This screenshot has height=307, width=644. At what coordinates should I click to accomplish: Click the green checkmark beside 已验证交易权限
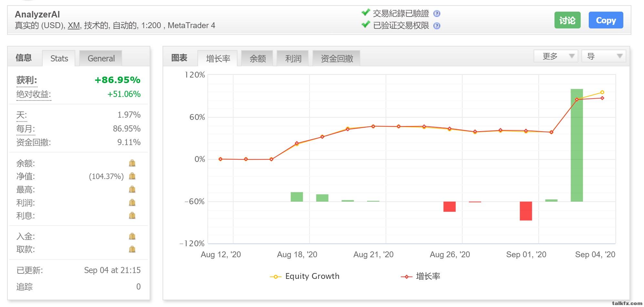tap(365, 25)
